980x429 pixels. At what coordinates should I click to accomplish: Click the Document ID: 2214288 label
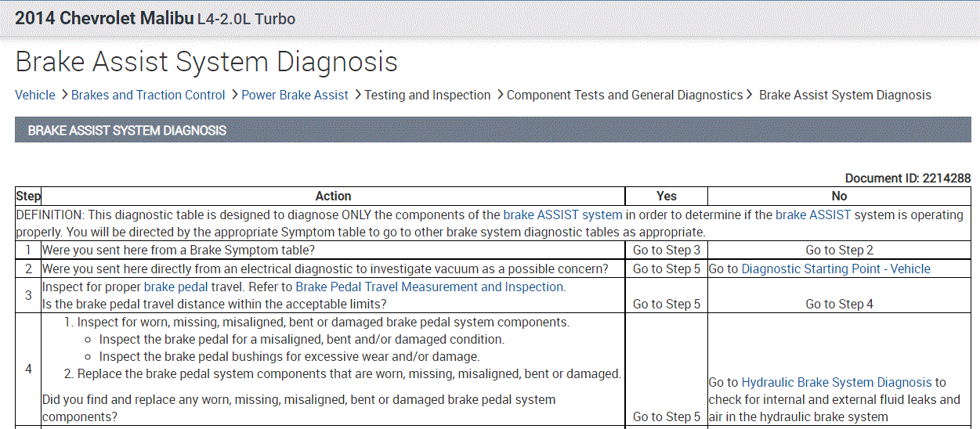coord(907,178)
